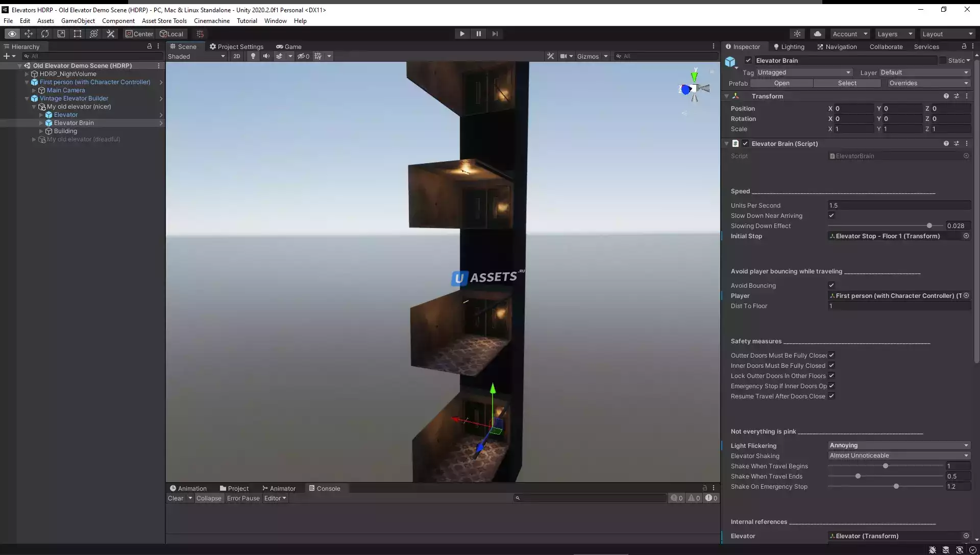Select the Rect Transform tool
The height and width of the screenshot is (555, 980).
point(78,34)
